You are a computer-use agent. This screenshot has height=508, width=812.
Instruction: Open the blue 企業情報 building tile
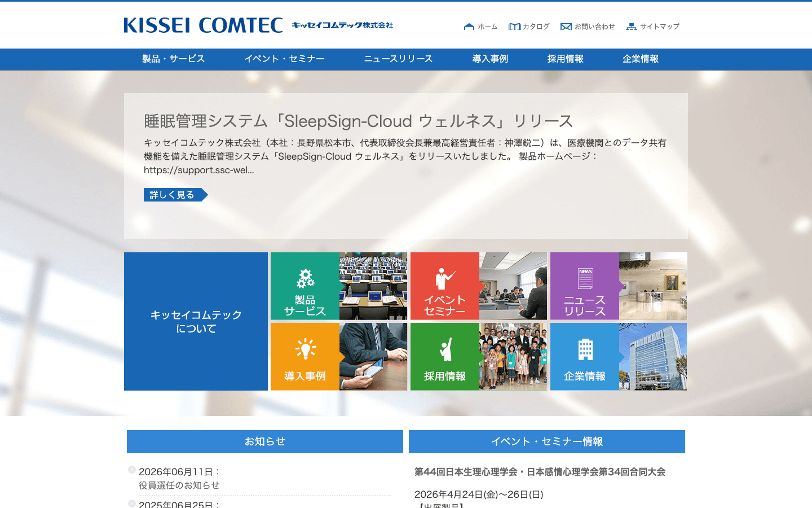[585, 356]
